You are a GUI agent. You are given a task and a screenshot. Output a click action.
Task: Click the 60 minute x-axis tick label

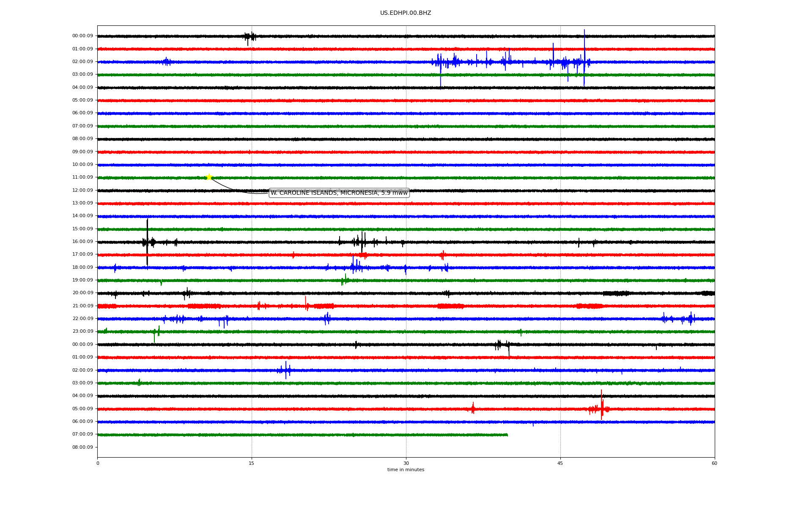714,464
